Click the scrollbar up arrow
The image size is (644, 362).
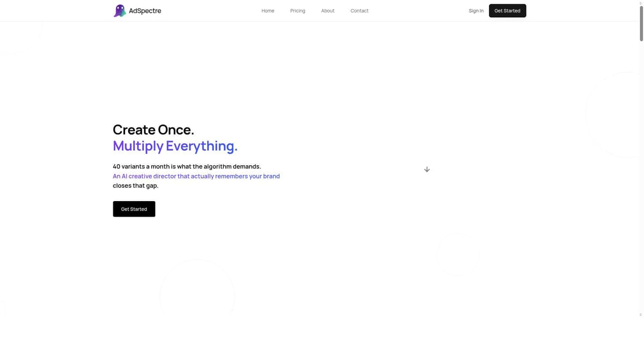tap(641, 3)
